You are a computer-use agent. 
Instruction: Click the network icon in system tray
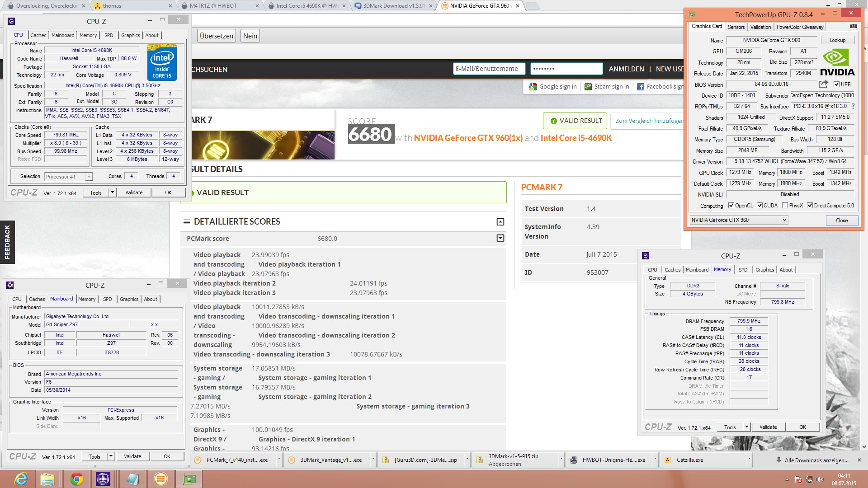[x=809, y=479]
